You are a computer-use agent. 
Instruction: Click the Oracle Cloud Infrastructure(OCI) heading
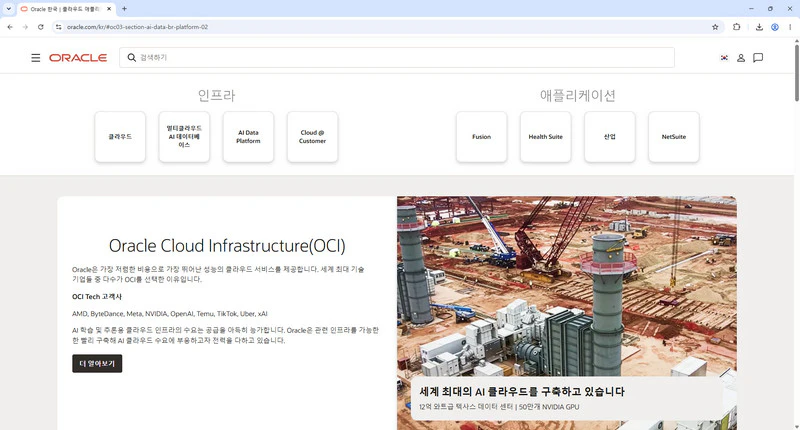pyautogui.click(x=227, y=246)
